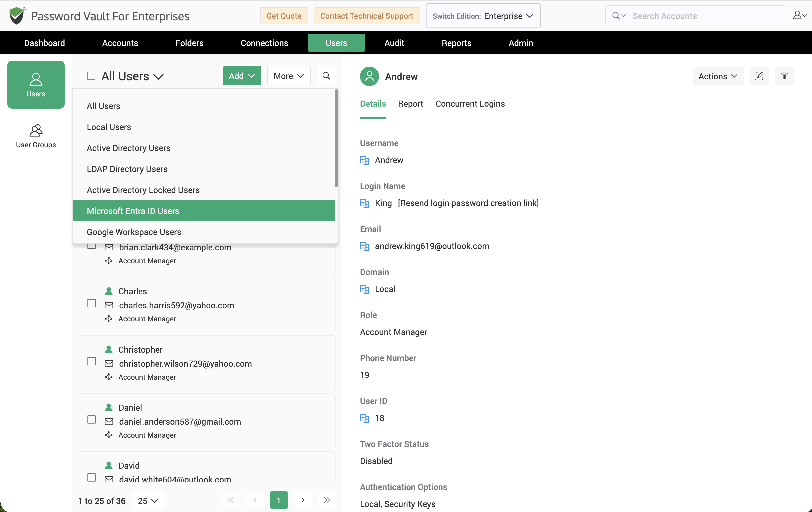This screenshot has height=512, width=812.
Task: Click the Password Vault shield logo
Action: click(x=17, y=16)
